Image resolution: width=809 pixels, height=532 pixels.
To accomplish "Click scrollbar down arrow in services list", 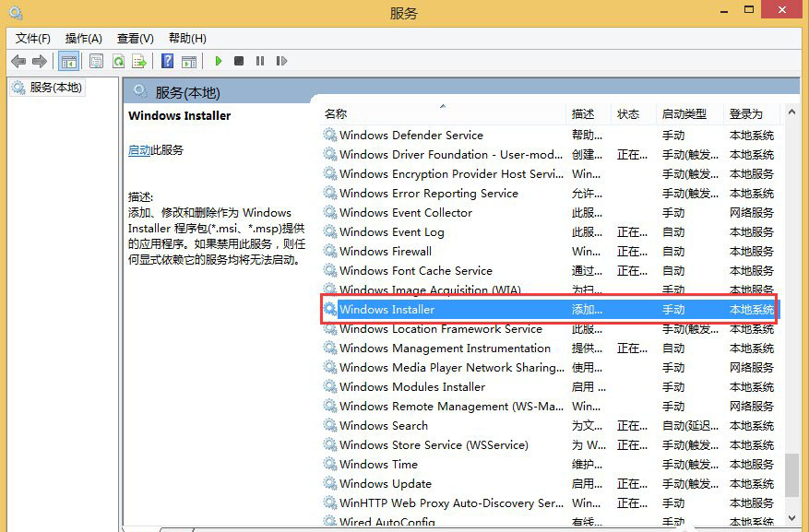I will tap(791, 517).
